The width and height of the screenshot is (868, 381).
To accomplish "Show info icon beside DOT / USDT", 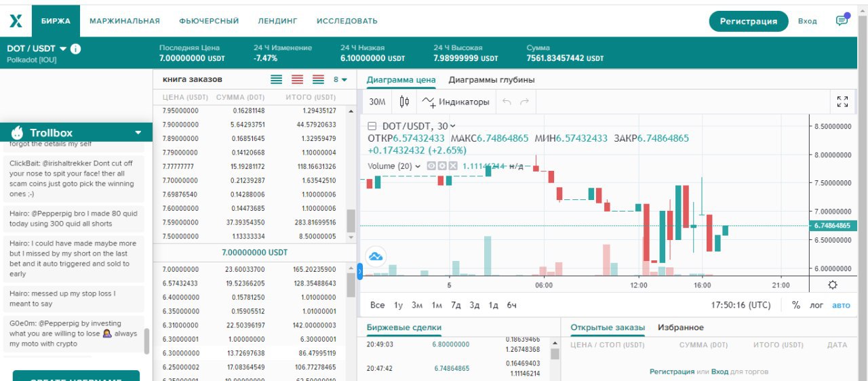I will pos(76,49).
